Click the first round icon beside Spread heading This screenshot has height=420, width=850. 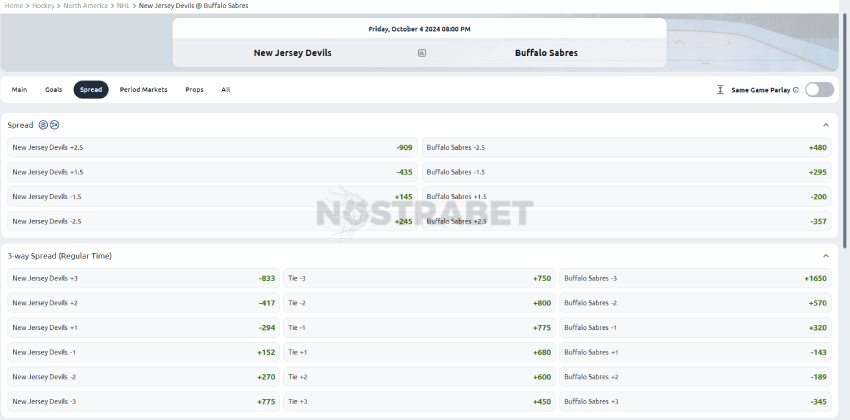pyautogui.click(x=43, y=125)
